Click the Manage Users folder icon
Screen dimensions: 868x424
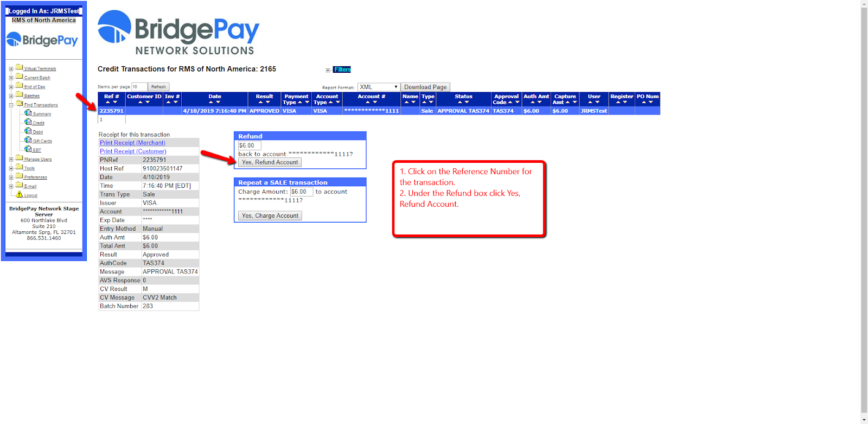[x=20, y=158]
